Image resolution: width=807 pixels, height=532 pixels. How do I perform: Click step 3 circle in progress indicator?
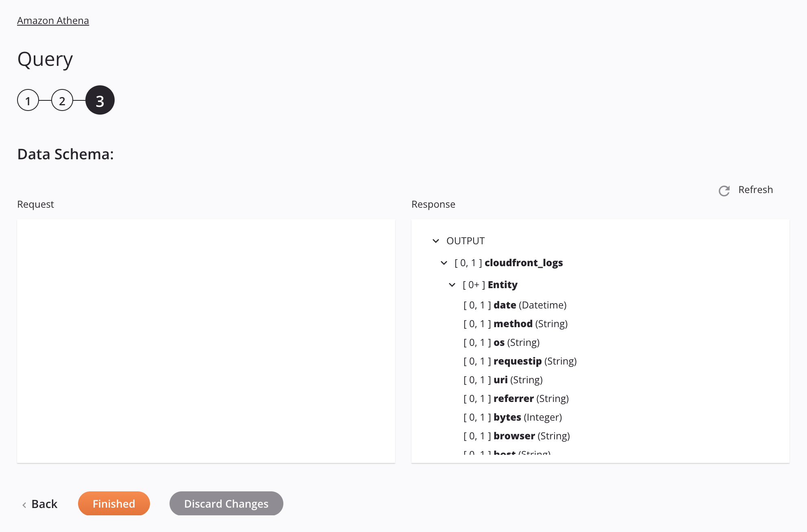coord(99,100)
